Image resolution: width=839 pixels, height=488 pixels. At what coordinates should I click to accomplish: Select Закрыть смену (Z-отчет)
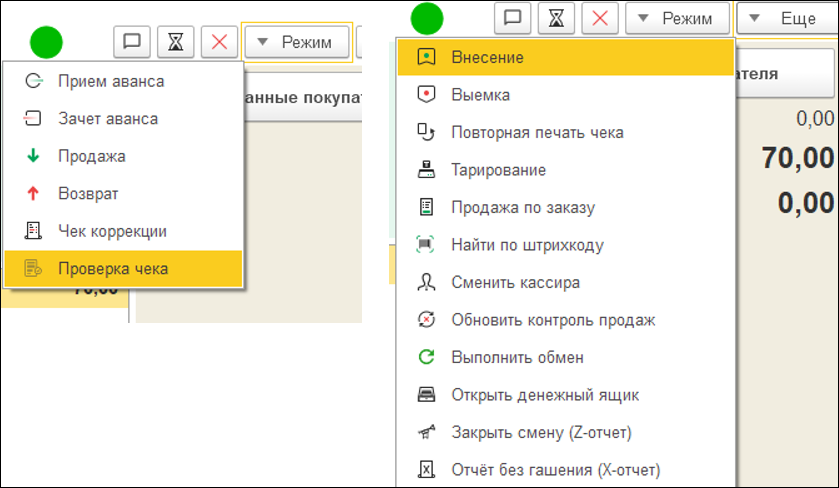541,432
